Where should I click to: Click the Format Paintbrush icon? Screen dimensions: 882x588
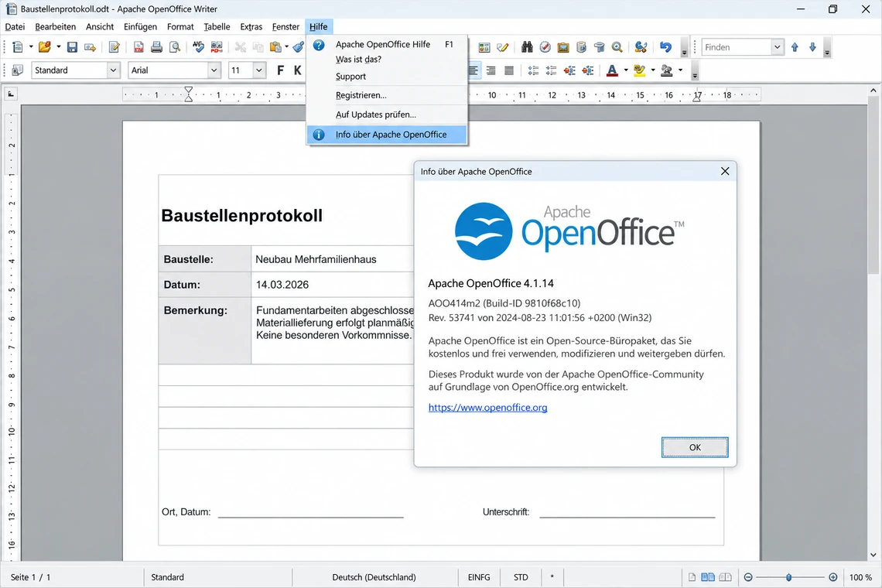[x=298, y=47]
